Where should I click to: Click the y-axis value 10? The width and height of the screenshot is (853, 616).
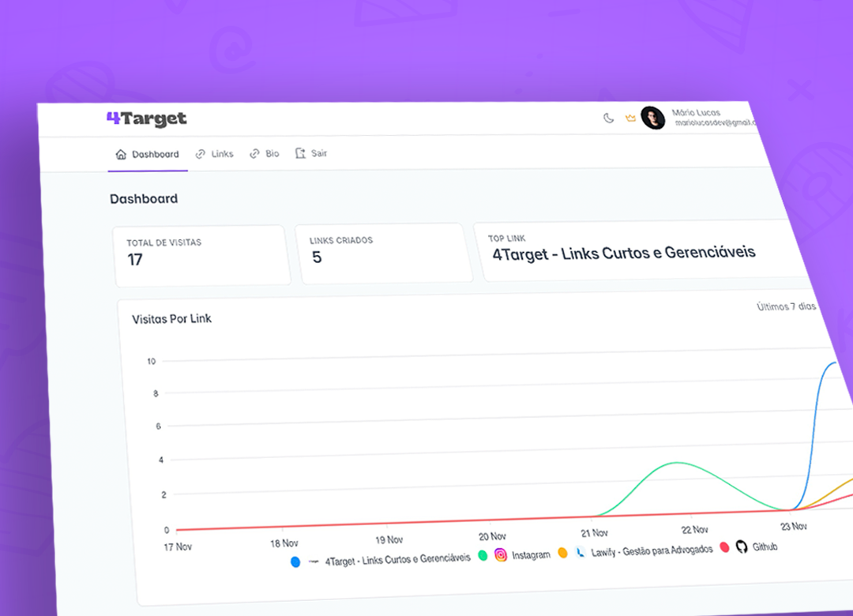click(151, 362)
